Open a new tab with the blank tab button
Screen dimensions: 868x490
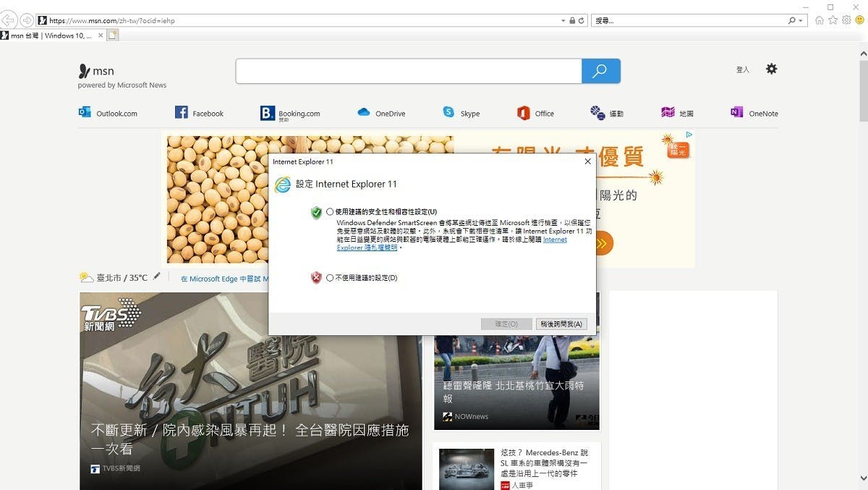tap(114, 35)
